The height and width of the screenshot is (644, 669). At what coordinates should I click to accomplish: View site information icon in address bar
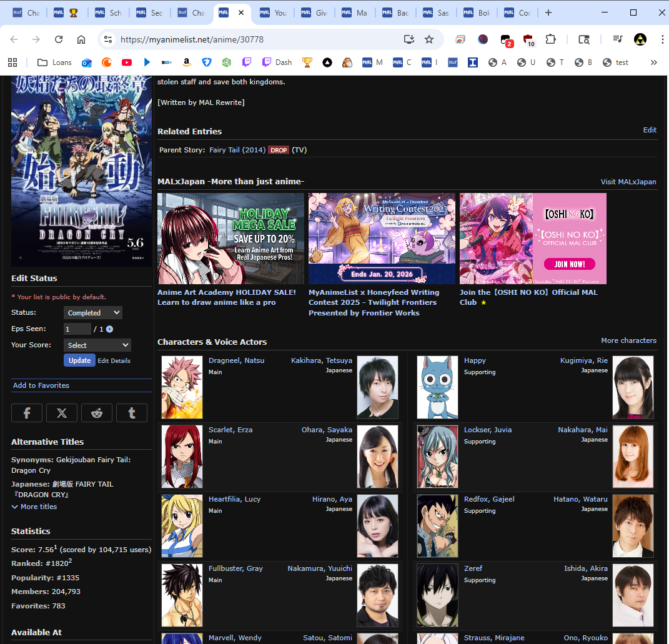click(108, 40)
